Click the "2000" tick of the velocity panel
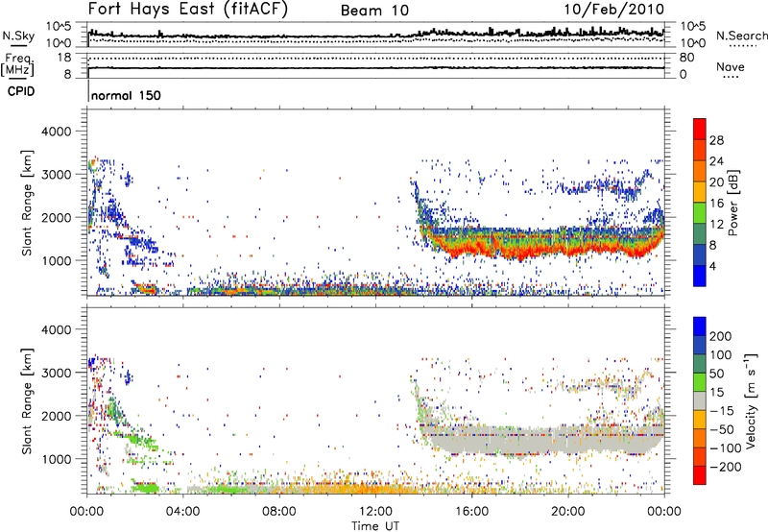The width and height of the screenshot is (768, 532). tap(57, 416)
